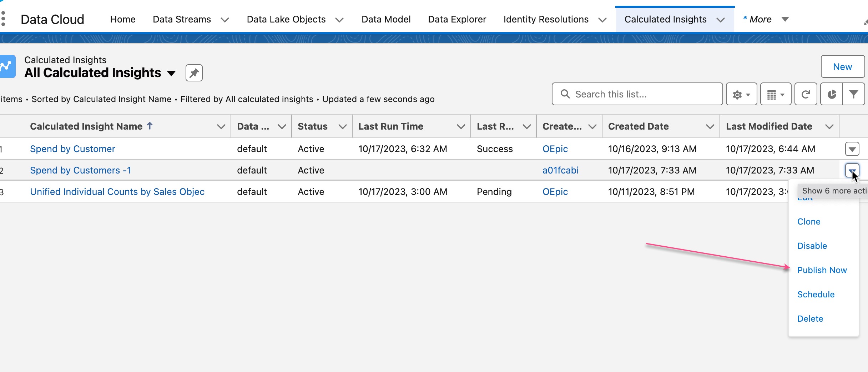Click the 10/17/2023, 6:44 AM modified date
Screen dimensions: 868x372
pyautogui.click(x=771, y=149)
